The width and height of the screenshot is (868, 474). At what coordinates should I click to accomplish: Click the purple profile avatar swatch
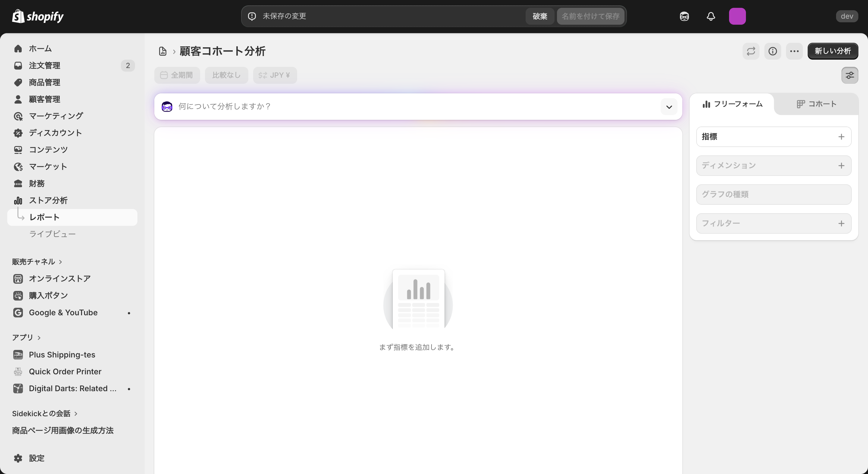pos(737,16)
